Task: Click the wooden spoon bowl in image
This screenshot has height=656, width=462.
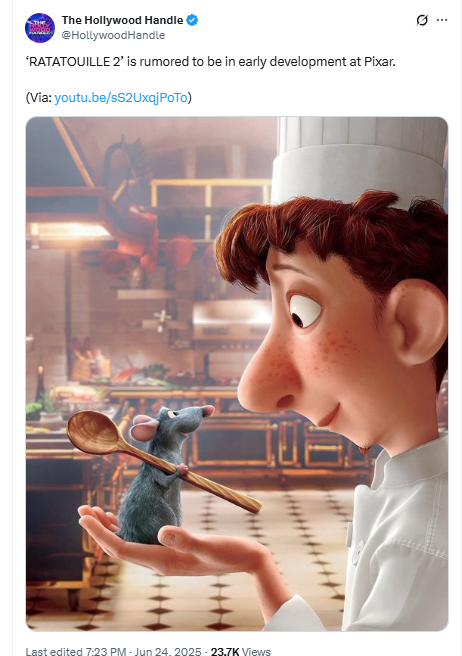Action: [x=93, y=432]
